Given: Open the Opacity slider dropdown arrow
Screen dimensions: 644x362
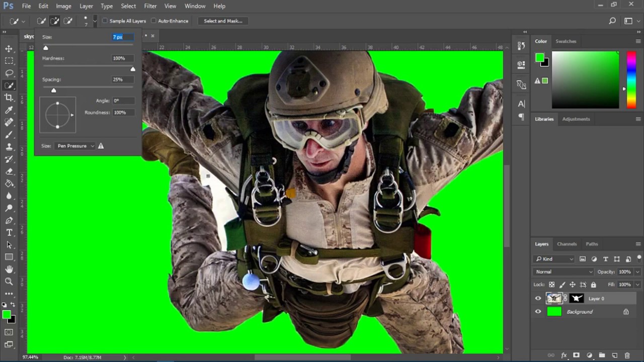Looking at the screenshot, I should [x=637, y=272].
